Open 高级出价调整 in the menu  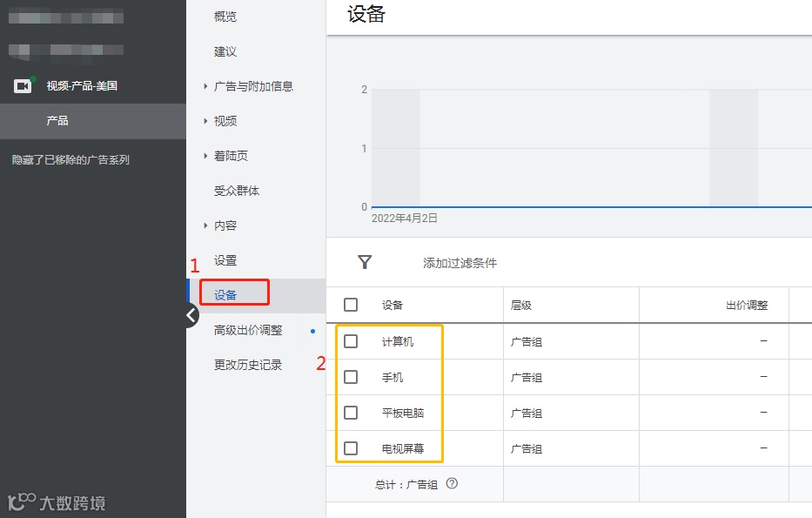pos(248,330)
